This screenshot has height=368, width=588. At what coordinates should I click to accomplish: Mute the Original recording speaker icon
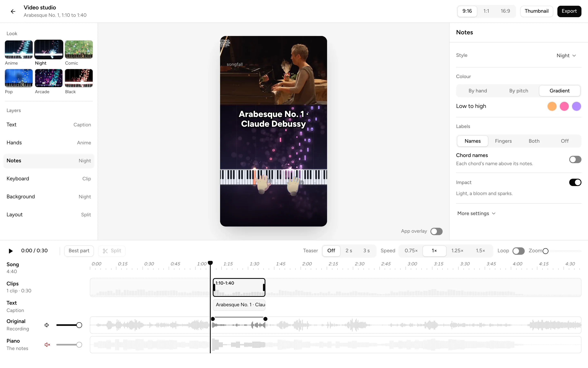pos(47,325)
